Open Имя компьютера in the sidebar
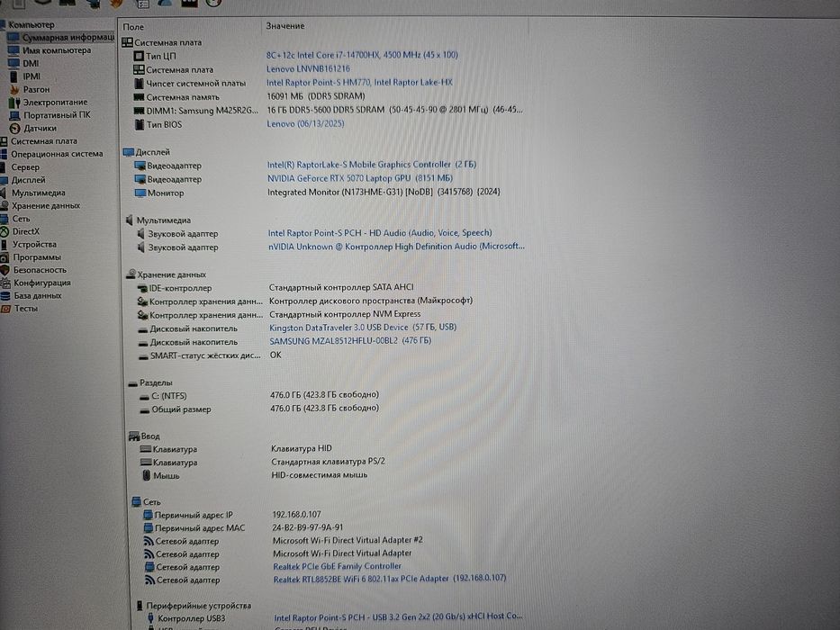The height and width of the screenshot is (630, 840). pos(50,50)
